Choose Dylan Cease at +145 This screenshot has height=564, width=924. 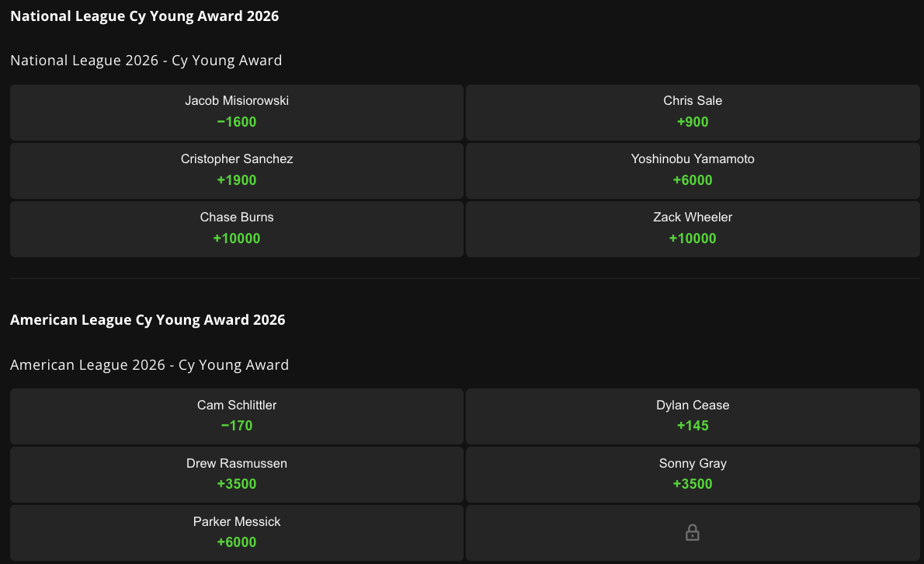[693, 416]
